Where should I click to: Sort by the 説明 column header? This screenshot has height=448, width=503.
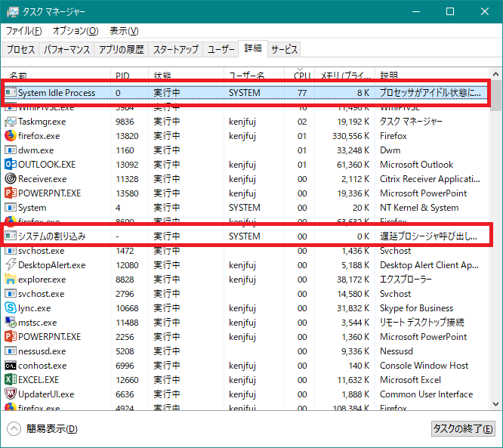pyautogui.click(x=432, y=74)
